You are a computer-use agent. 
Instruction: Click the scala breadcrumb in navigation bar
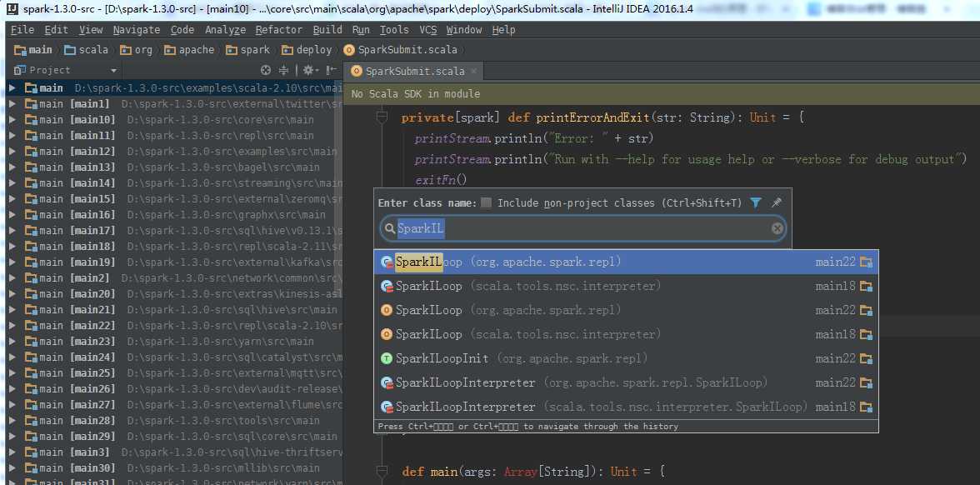click(x=87, y=49)
